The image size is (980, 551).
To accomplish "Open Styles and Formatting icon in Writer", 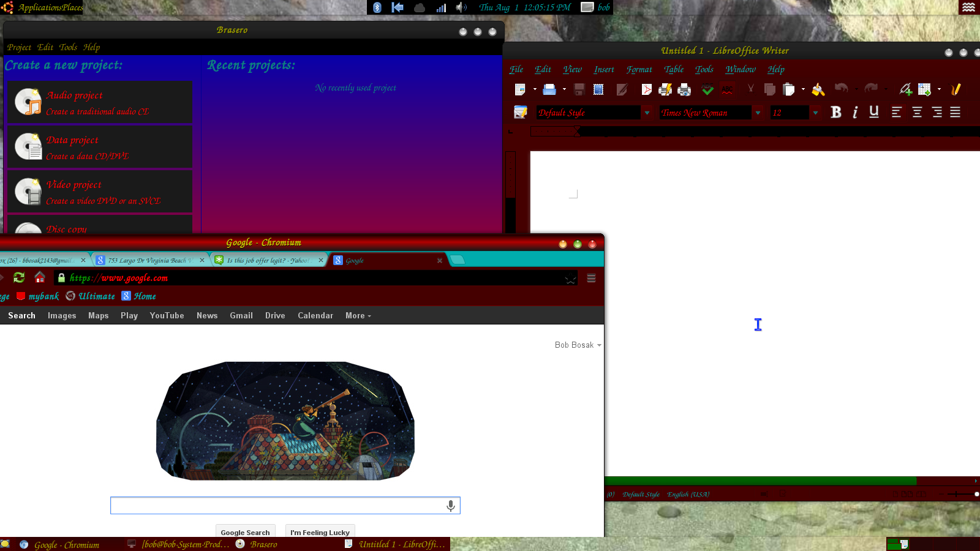I will point(520,112).
